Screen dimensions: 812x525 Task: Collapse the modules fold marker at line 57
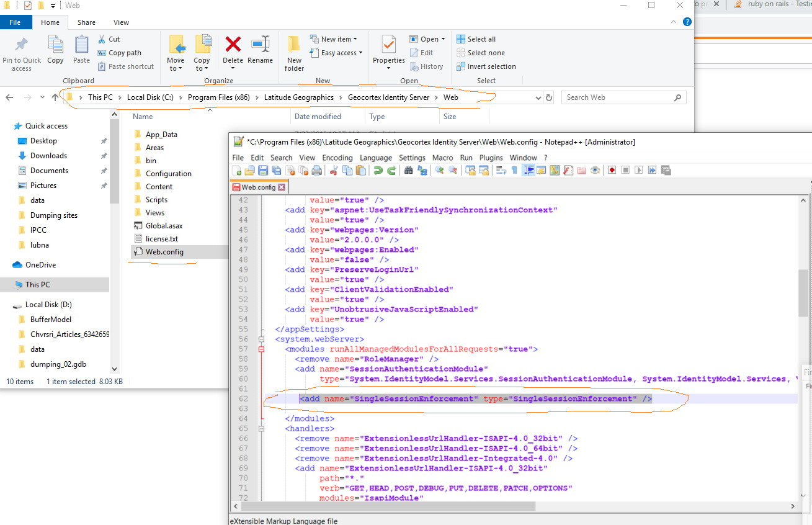261,349
